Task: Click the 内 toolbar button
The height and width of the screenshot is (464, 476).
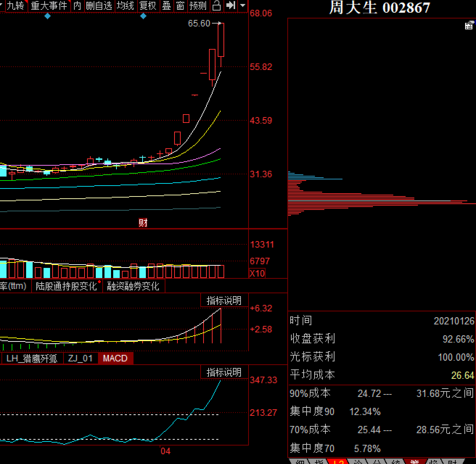Action: tap(77, 6)
